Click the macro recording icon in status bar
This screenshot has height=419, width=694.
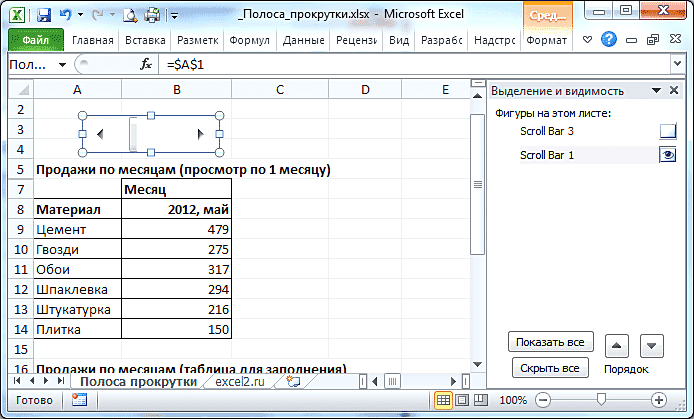coord(79,400)
